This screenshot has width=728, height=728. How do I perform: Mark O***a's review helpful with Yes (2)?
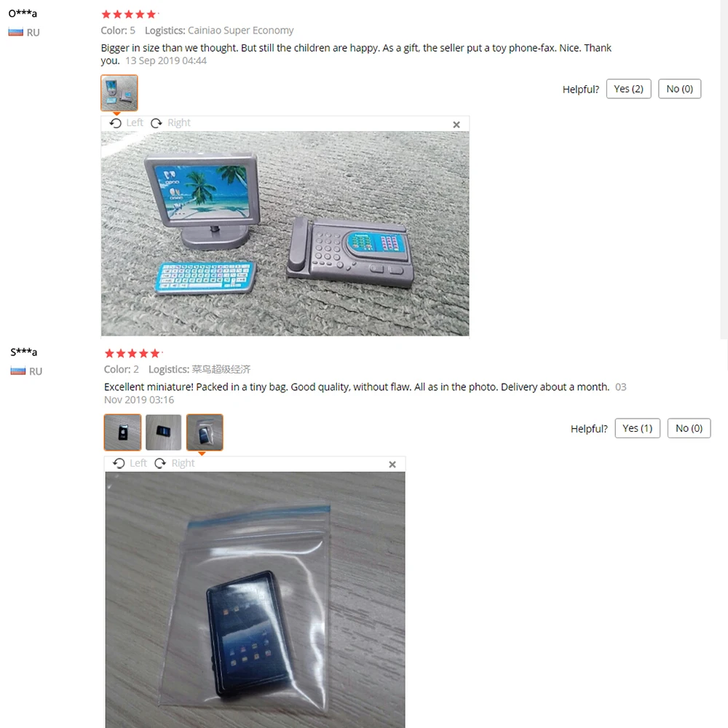pos(629,89)
